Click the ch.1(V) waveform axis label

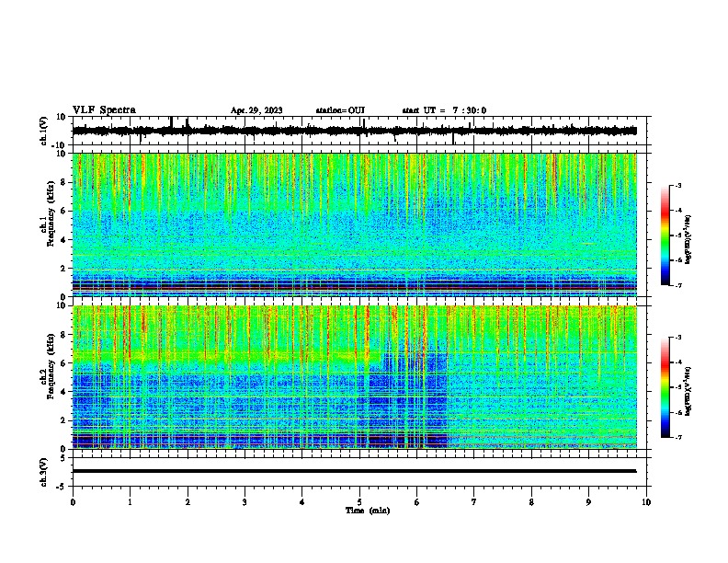pos(44,131)
